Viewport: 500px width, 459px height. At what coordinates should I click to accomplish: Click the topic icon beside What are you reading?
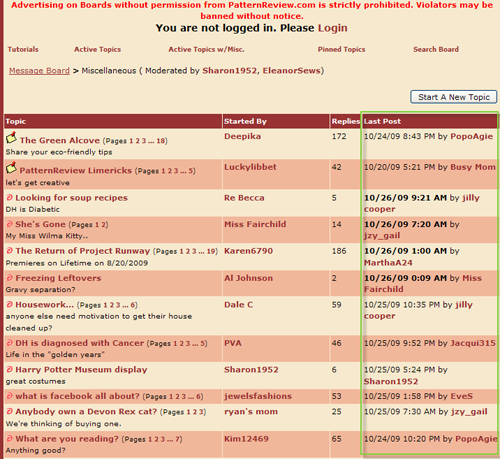pyautogui.click(x=10, y=439)
